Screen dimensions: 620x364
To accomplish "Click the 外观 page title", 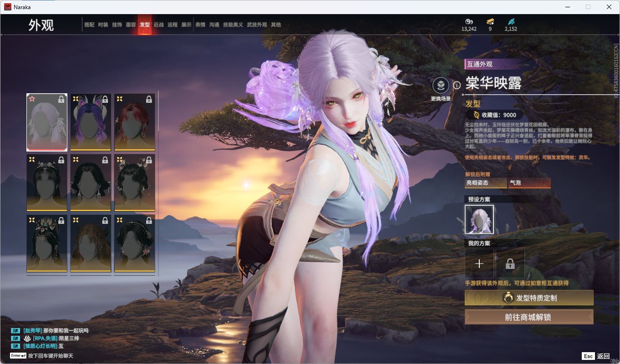I will click(41, 25).
